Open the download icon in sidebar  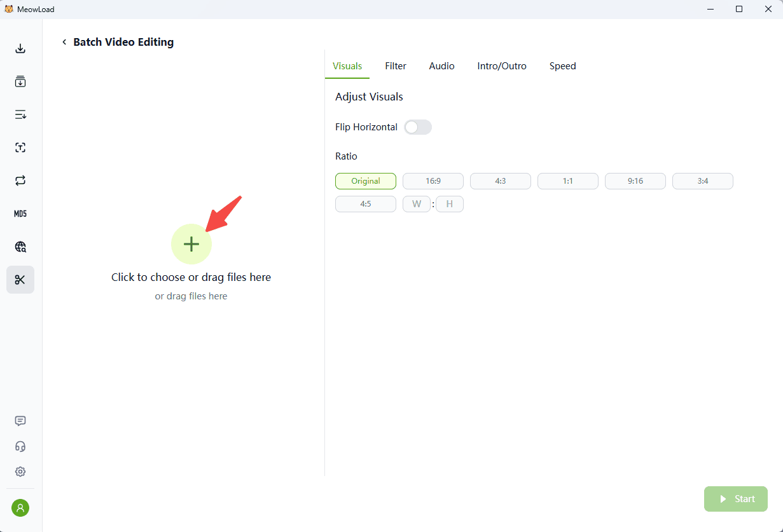pos(20,49)
